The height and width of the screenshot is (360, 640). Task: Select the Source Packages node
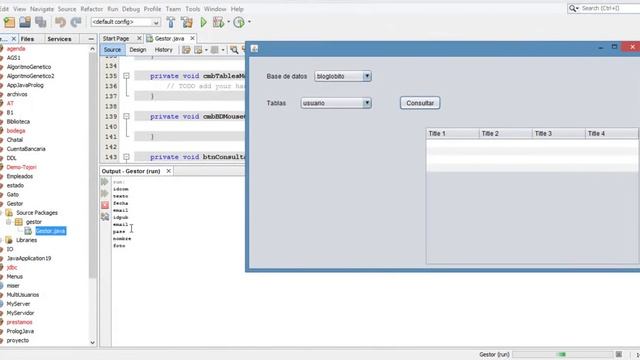point(37,213)
